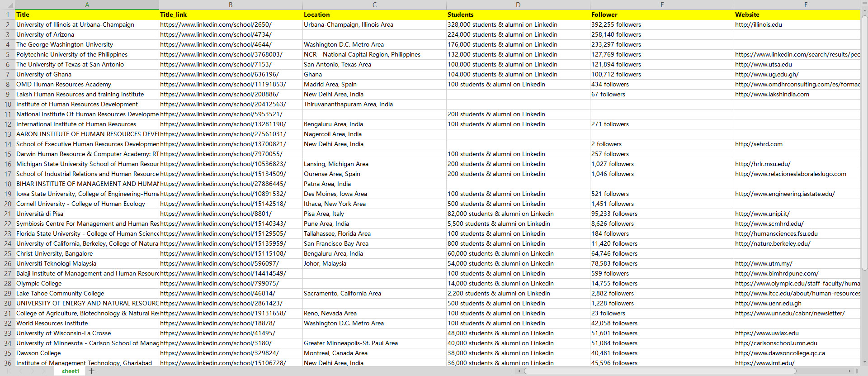Click the linkedin.com/school/2650/ link cell

[x=231, y=25]
